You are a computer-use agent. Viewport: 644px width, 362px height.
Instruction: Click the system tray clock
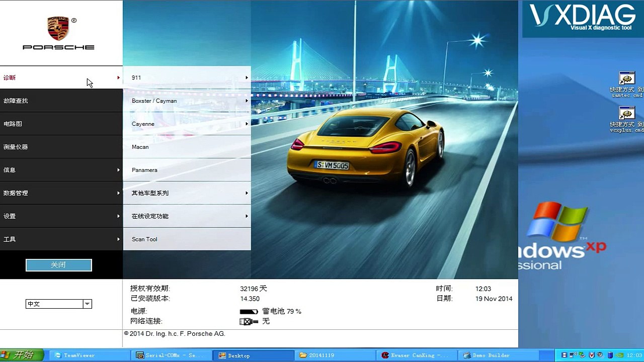[x=635, y=355]
